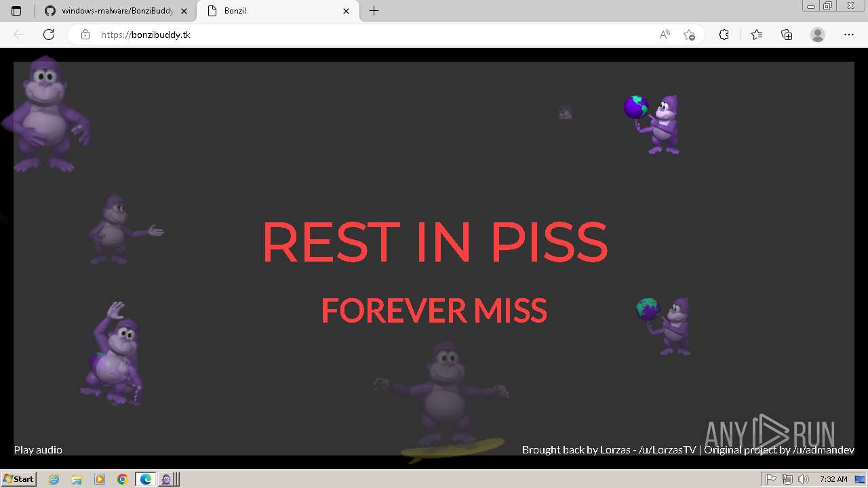Close the Bonzi! tab
Image resolution: width=868 pixels, height=488 pixels.
346,11
